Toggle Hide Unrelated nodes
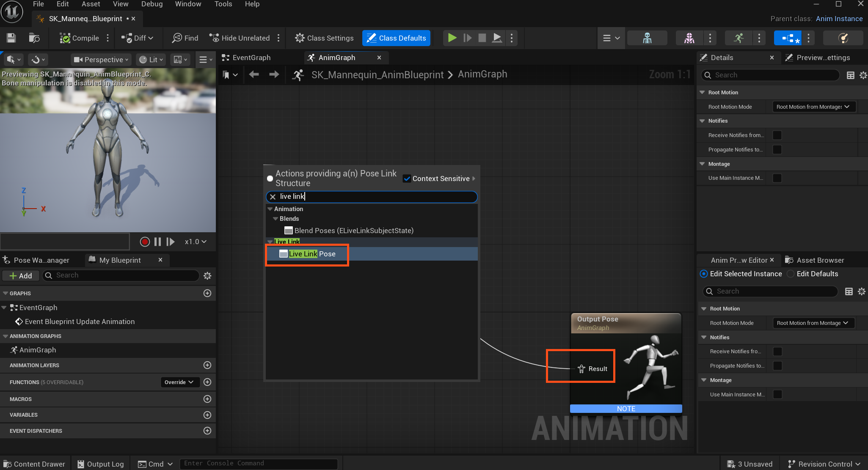This screenshot has width=868, height=470. pyautogui.click(x=240, y=38)
